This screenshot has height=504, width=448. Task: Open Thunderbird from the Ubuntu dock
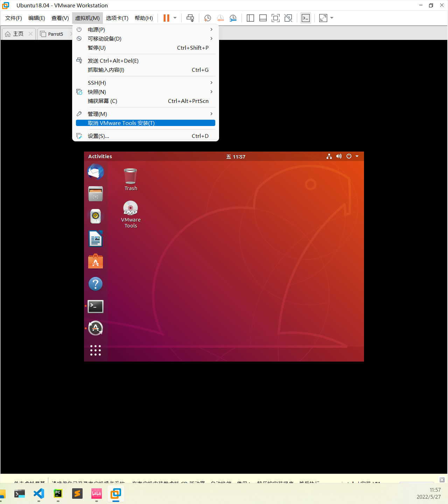point(96,172)
